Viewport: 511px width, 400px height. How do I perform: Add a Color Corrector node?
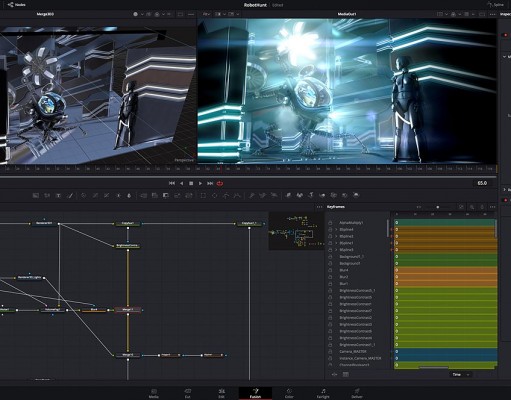pyautogui.click(x=84, y=195)
